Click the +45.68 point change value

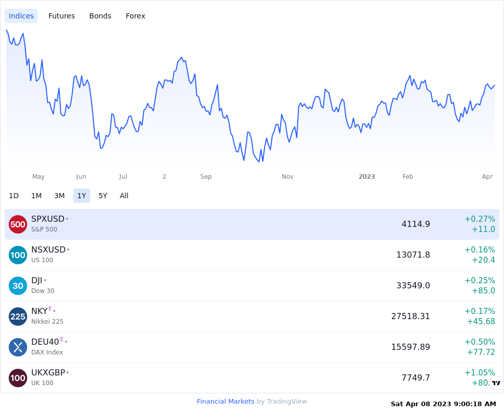point(481,321)
